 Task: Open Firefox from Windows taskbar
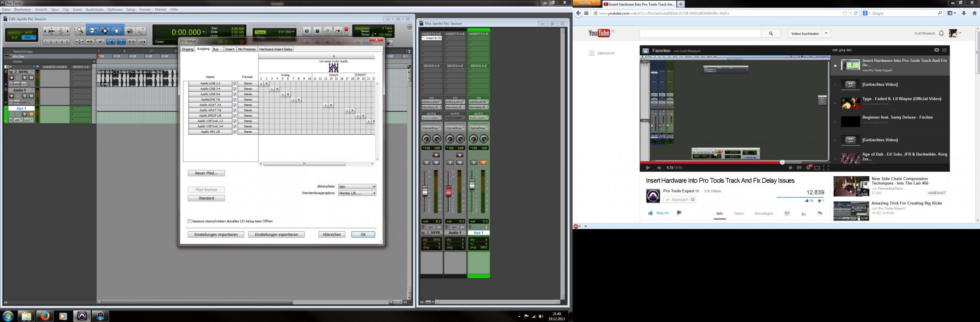coord(44,316)
